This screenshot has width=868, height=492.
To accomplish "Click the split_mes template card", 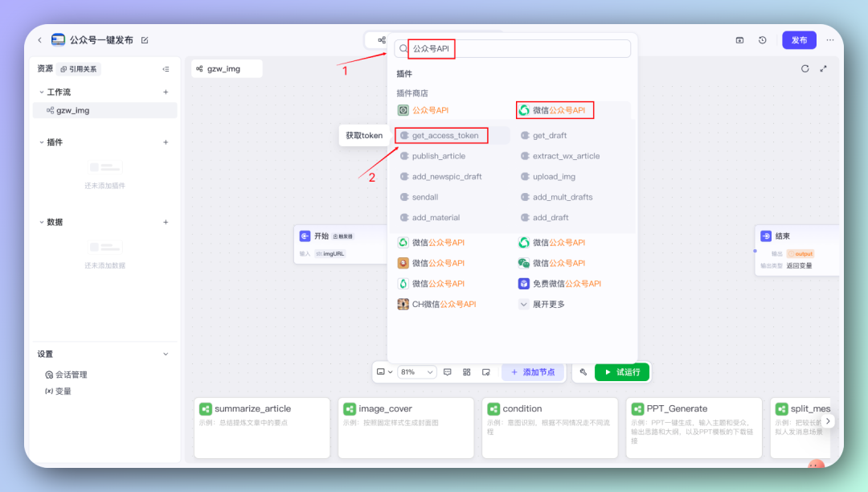I will point(802,428).
